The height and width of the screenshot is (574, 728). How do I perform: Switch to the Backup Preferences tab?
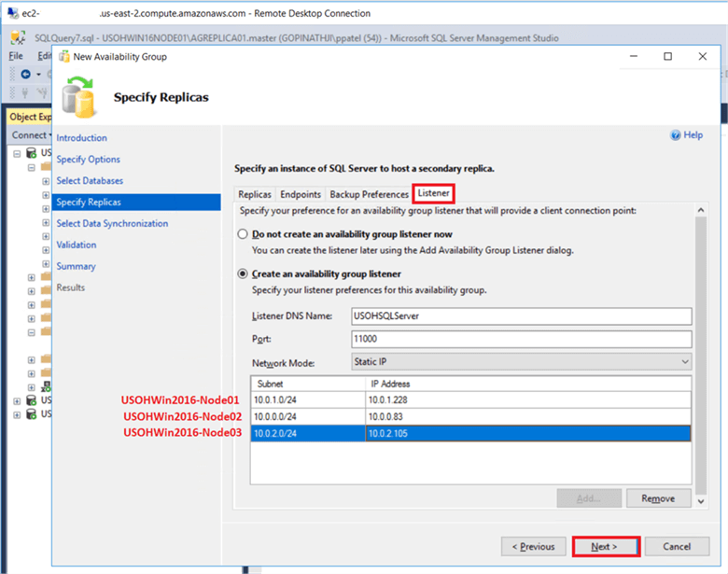369,194
